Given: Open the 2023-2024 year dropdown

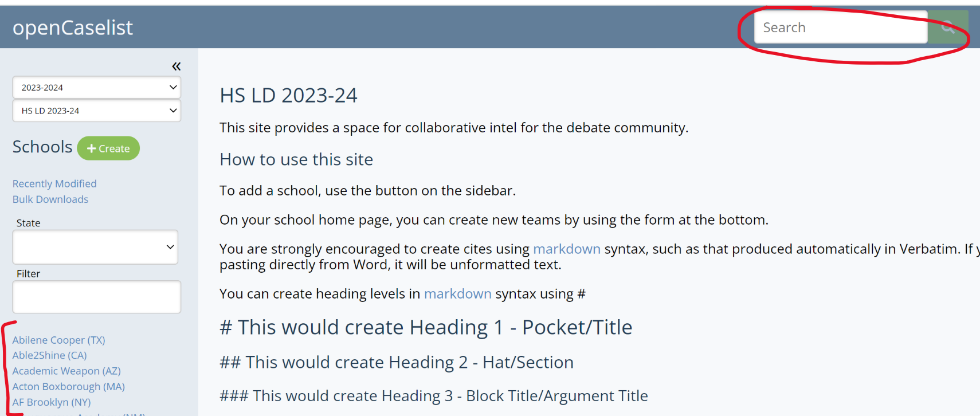Looking at the screenshot, I should click(x=96, y=88).
